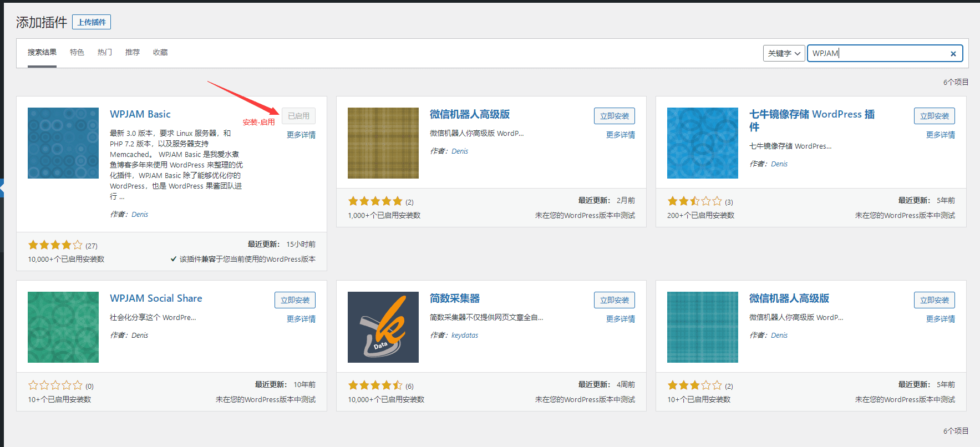Click the star rating of WPJAM Basic
Viewport: 980px width, 447px height.
click(x=55, y=245)
